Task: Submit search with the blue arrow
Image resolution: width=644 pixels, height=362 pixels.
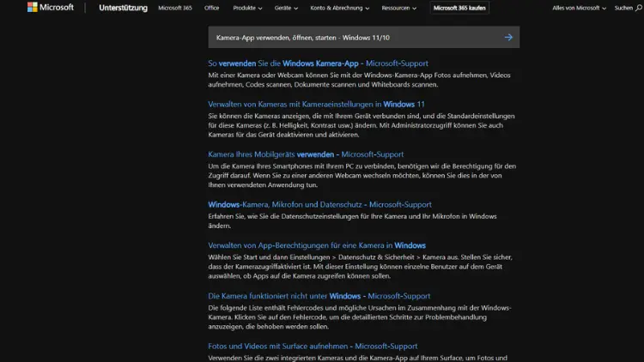Action: tap(508, 38)
